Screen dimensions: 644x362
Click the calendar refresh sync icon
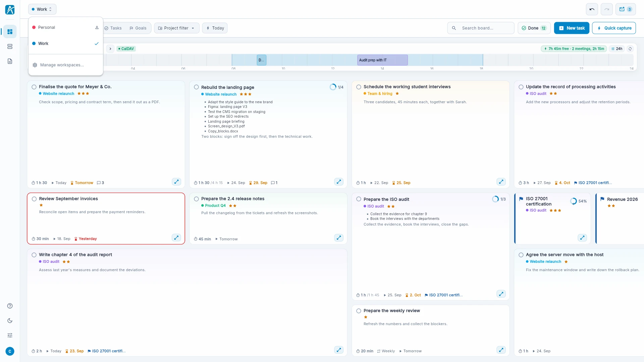point(630,49)
